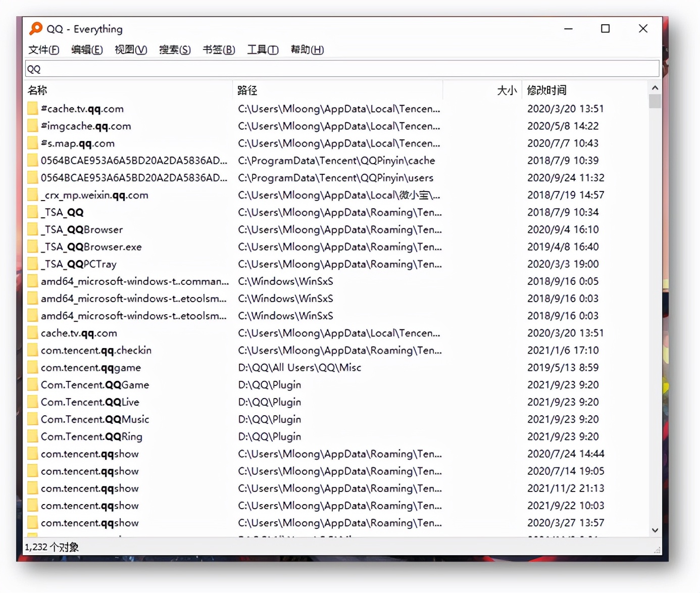
Task: Click folder icon of Com.Tencent.QQLive
Action: [x=32, y=402]
